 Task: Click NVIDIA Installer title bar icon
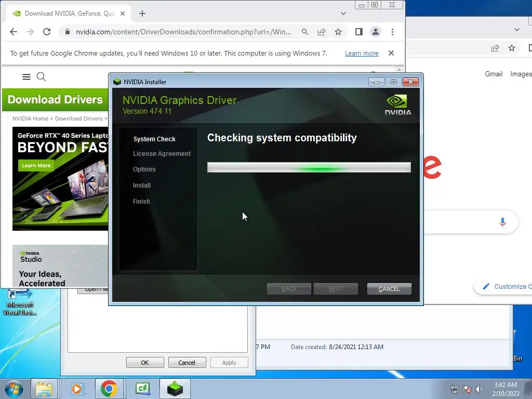[117, 82]
